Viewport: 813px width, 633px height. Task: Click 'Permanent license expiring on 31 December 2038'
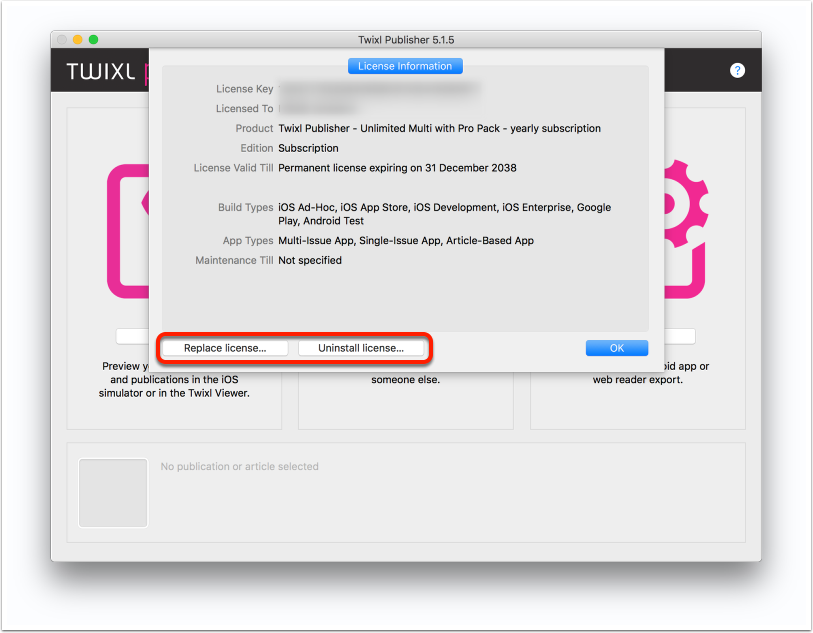point(397,168)
